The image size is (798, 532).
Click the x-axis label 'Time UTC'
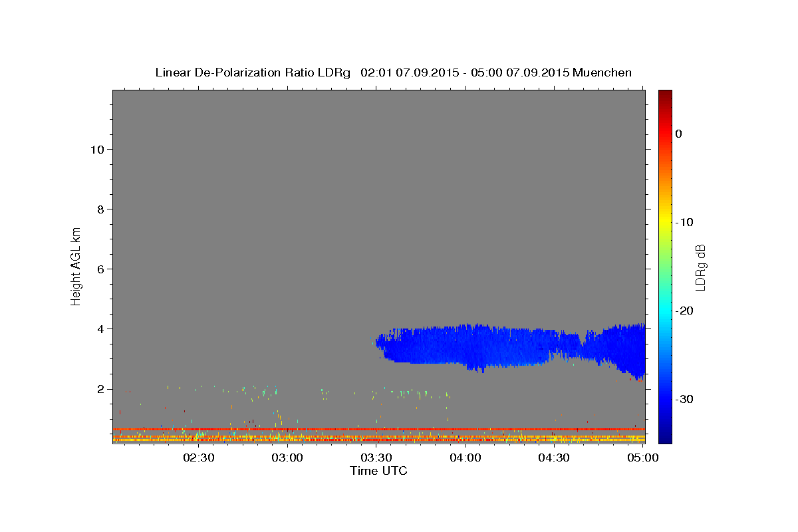[378, 471]
